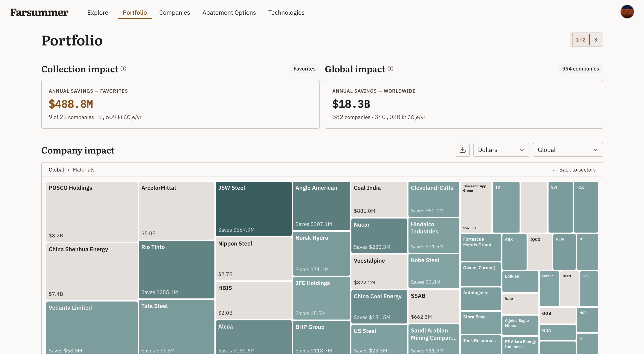
Task: Open the GGB tile
Action: 558,316
